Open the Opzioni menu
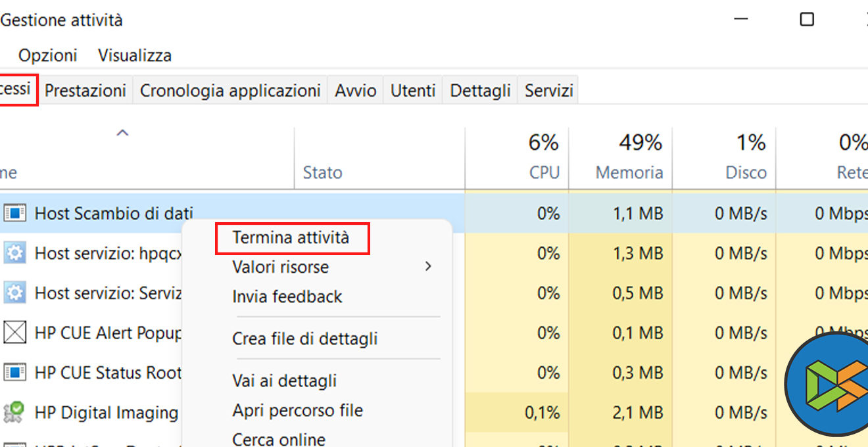Image resolution: width=868 pixels, height=447 pixels. (x=47, y=55)
